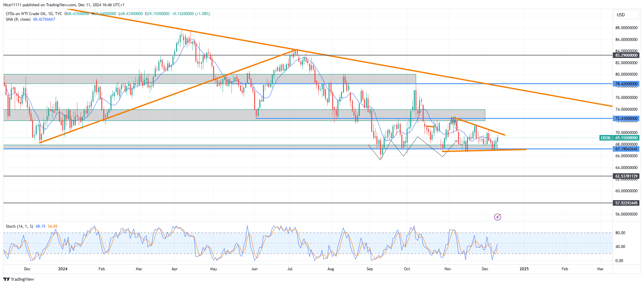Click the 60.00000000 price axis label
Viewport: 644px width, 285px height.
(626, 191)
